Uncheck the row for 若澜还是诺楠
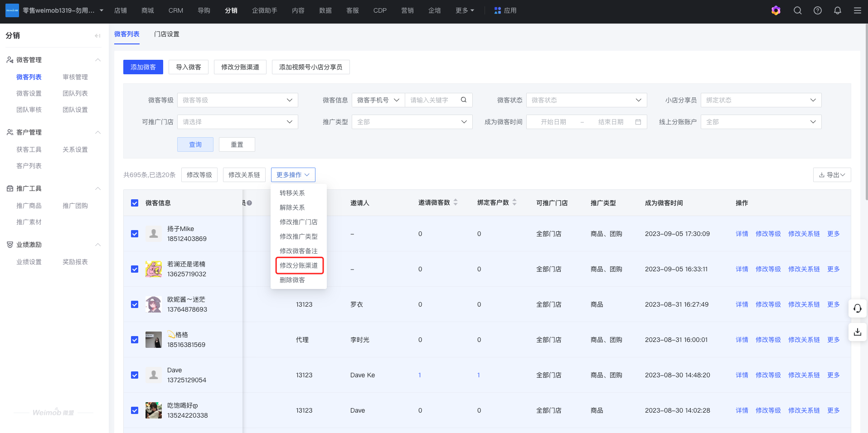This screenshot has width=868, height=433. tap(135, 269)
